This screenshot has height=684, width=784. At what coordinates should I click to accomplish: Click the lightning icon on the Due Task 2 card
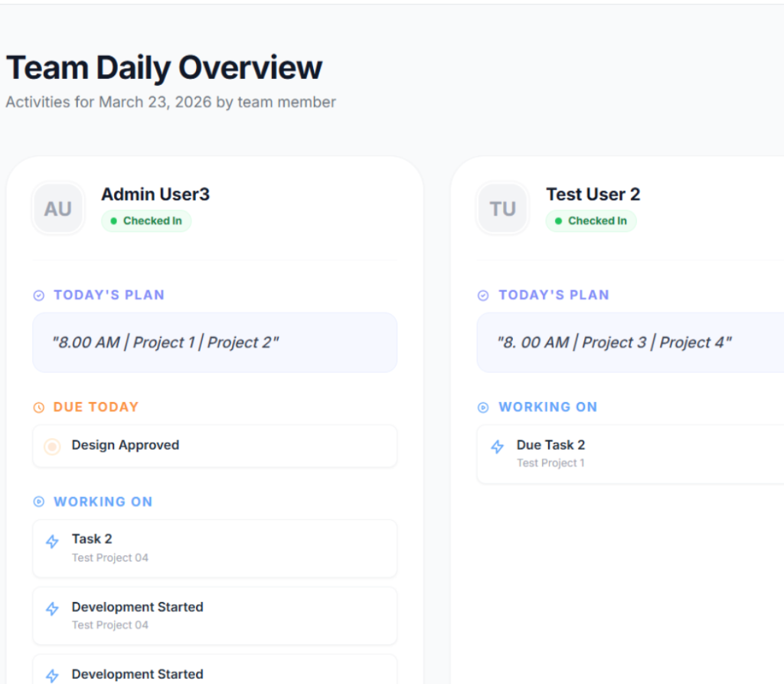click(497, 447)
